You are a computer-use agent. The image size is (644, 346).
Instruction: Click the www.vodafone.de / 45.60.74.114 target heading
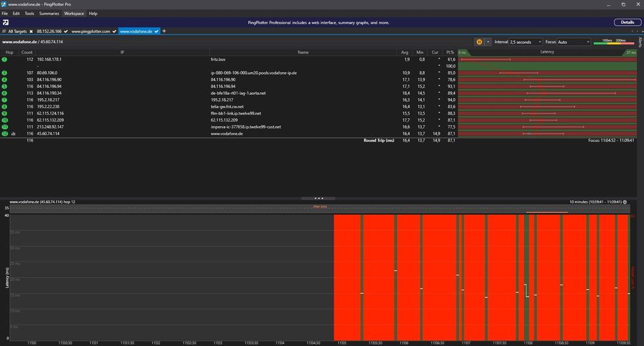pos(32,41)
